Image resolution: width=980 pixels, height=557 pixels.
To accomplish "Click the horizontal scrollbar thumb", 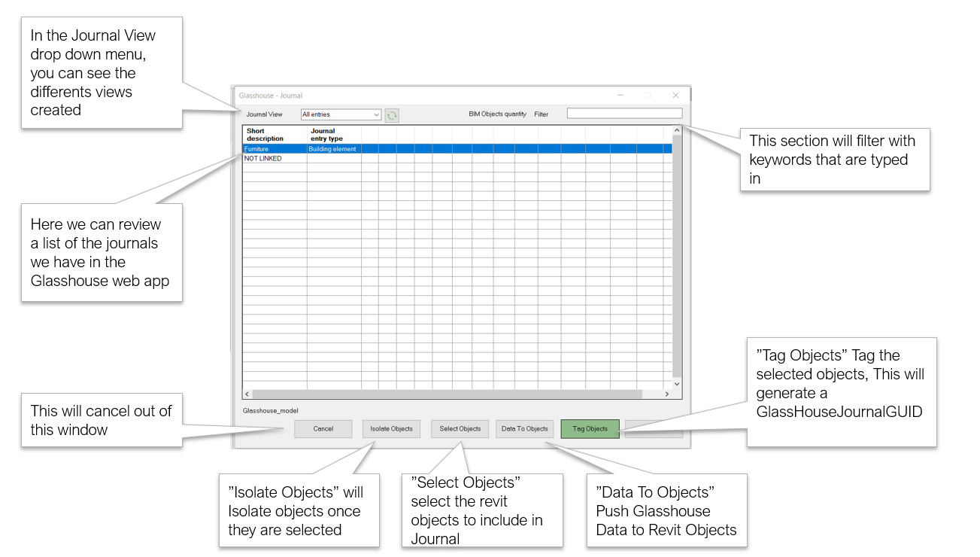I will tap(448, 394).
